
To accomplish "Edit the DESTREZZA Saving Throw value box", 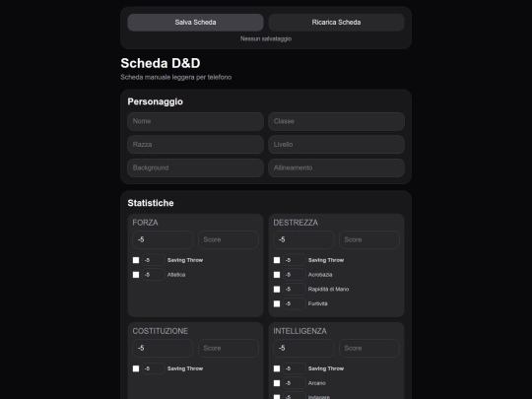I will point(295,260).
